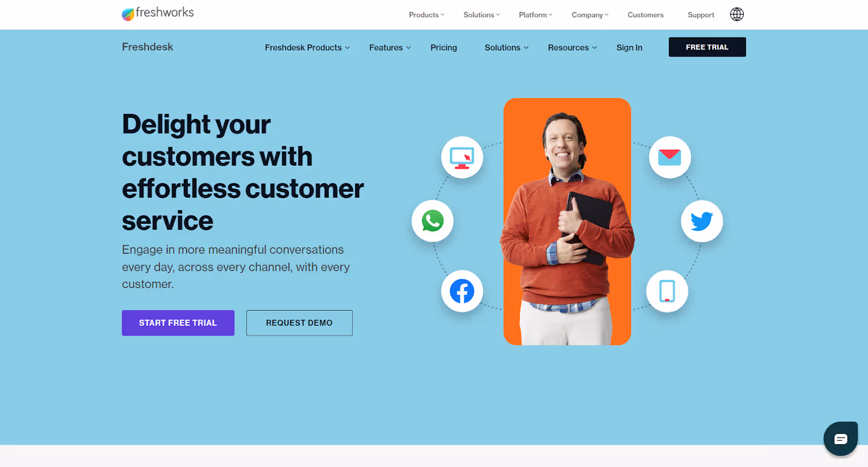Image resolution: width=868 pixels, height=467 pixels.
Task: Click the WhatsApp channel icon
Action: (x=432, y=221)
